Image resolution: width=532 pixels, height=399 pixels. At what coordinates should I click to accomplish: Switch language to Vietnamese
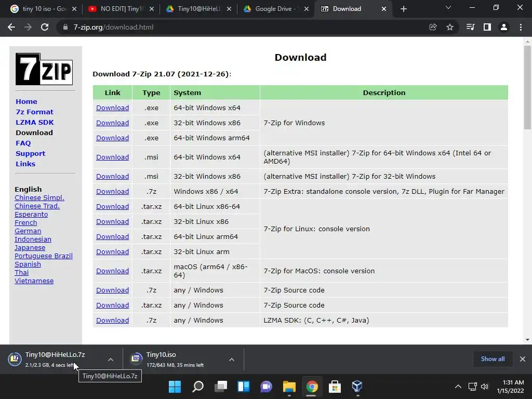point(34,281)
